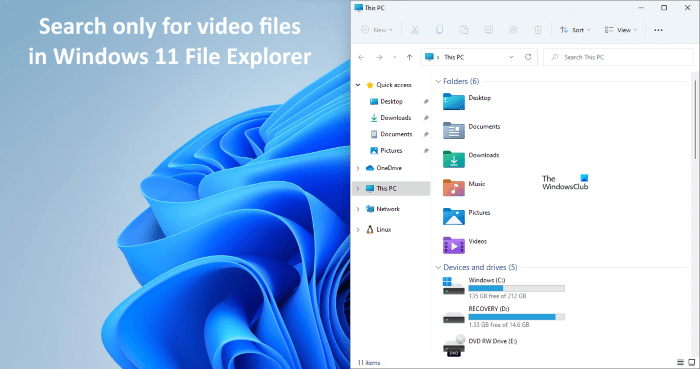Click the Share icon in toolbar
This screenshot has width=700, height=369.
pyautogui.click(x=513, y=30)
